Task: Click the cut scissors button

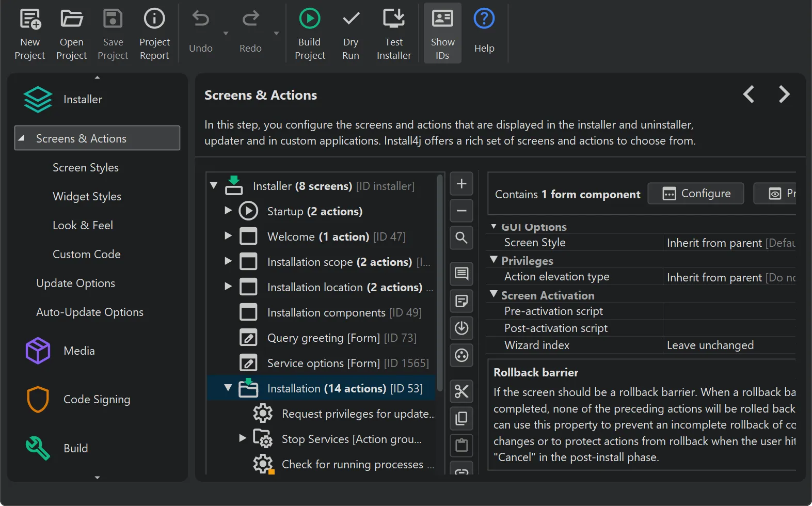Action: 461,391
